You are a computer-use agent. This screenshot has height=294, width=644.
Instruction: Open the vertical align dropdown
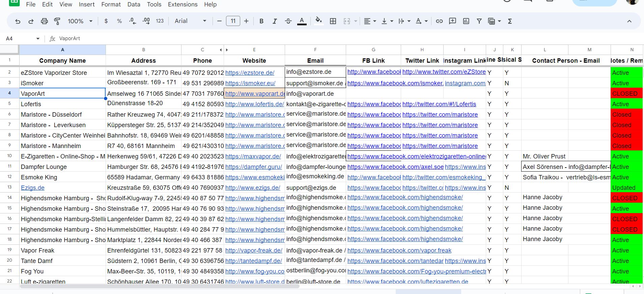click(x=387, y=21)
